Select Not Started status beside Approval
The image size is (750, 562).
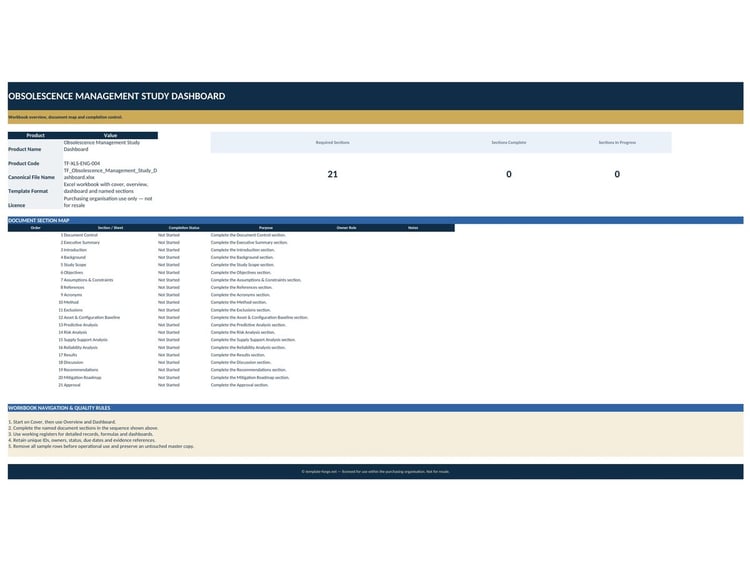[169, 385]
